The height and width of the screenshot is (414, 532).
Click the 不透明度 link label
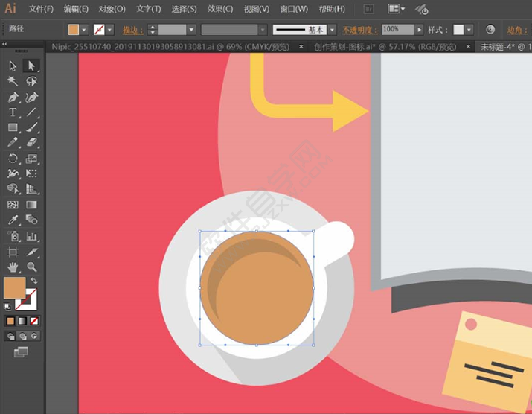tap(359, 30)
